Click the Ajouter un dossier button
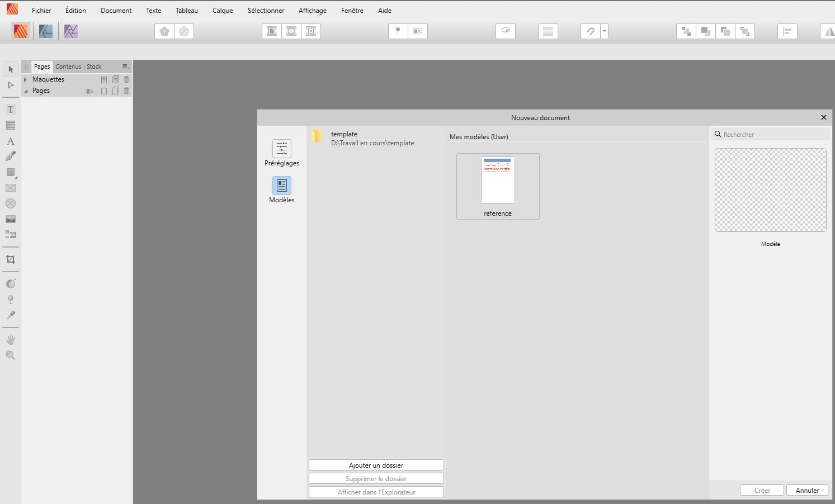Viewport: 835px width, 504px height. click(x=376, y=465)
